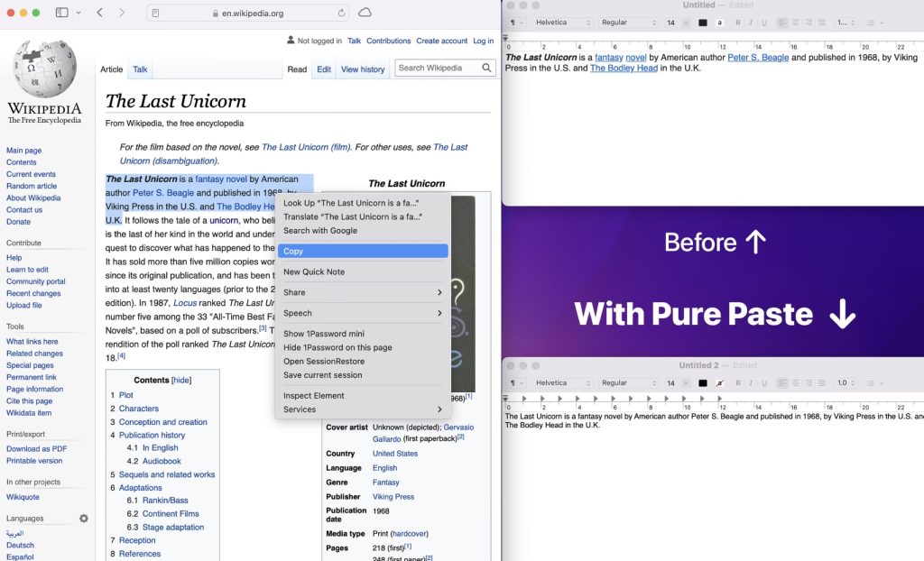Open Helvetica font dropdown in Untitled 2 window
The image size is (924, 561).
click(x=562, y=383)
